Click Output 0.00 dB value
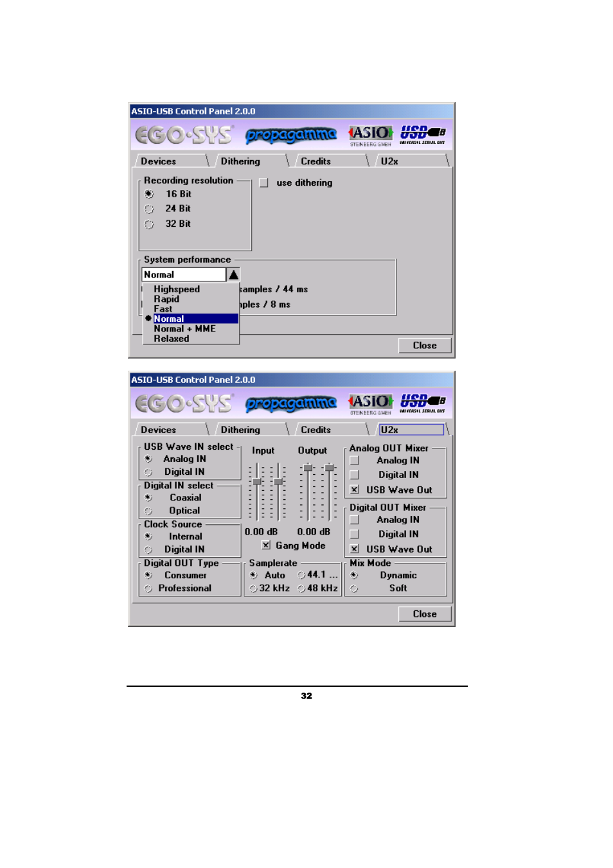 tap(314, 532)
